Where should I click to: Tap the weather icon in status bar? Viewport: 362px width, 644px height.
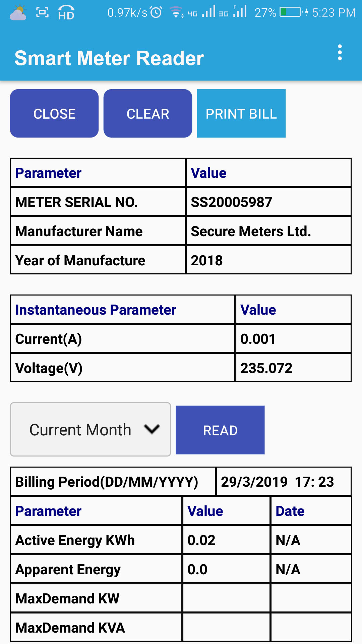point(18,13)
